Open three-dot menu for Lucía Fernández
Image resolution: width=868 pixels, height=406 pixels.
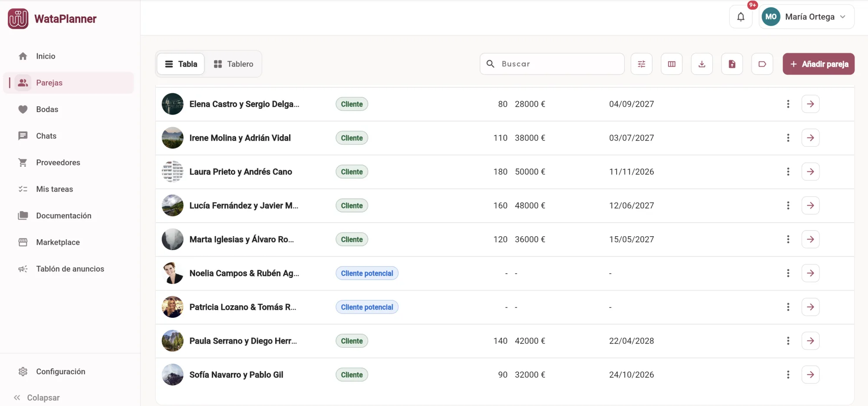pyautogui.click(x=788, y=205)
